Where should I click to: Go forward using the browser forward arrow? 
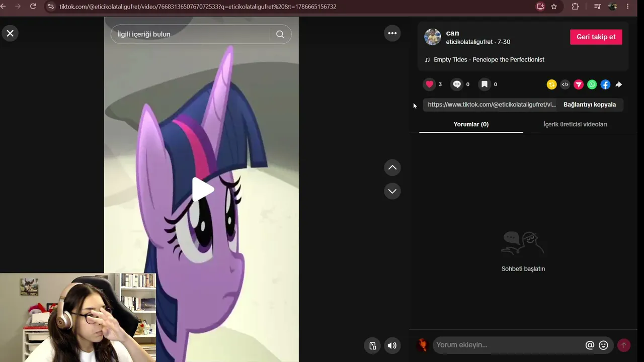[x=18, y=7]
